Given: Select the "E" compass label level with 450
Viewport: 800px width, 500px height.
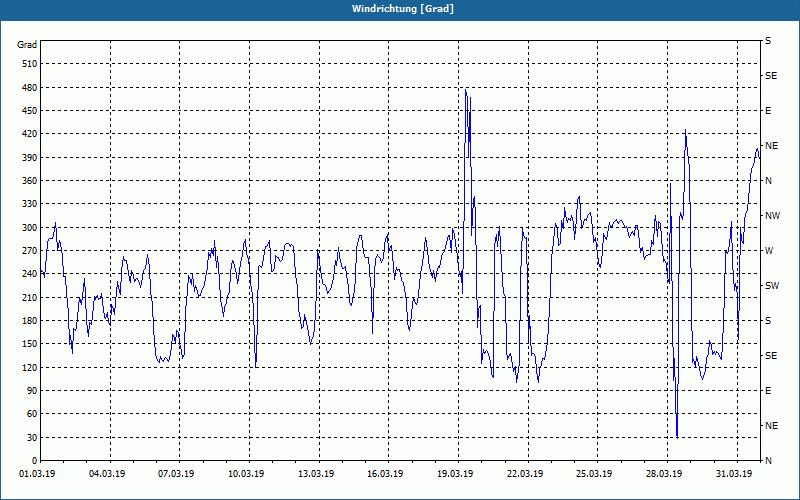Looking at the screenshot, I should click(x=768, y=111).
